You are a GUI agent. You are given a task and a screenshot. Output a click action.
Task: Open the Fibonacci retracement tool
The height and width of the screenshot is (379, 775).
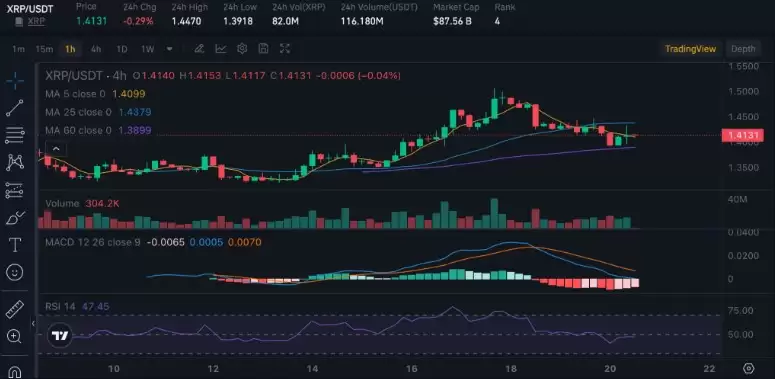pos(15,135)
